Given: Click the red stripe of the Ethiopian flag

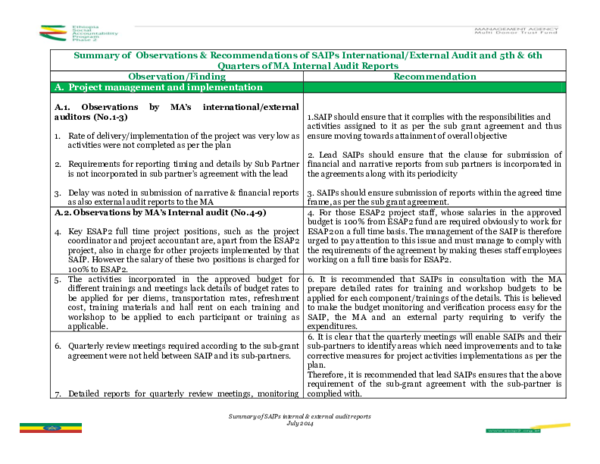Looking at the screenshot, I should (28, 433).
